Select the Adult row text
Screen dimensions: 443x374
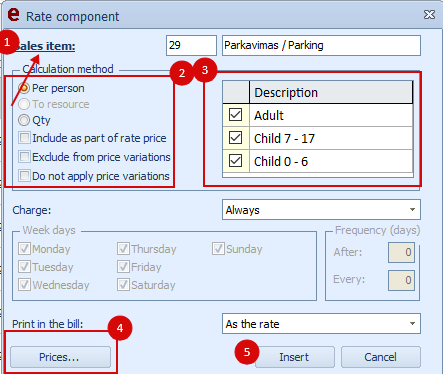tap(269, 115)
